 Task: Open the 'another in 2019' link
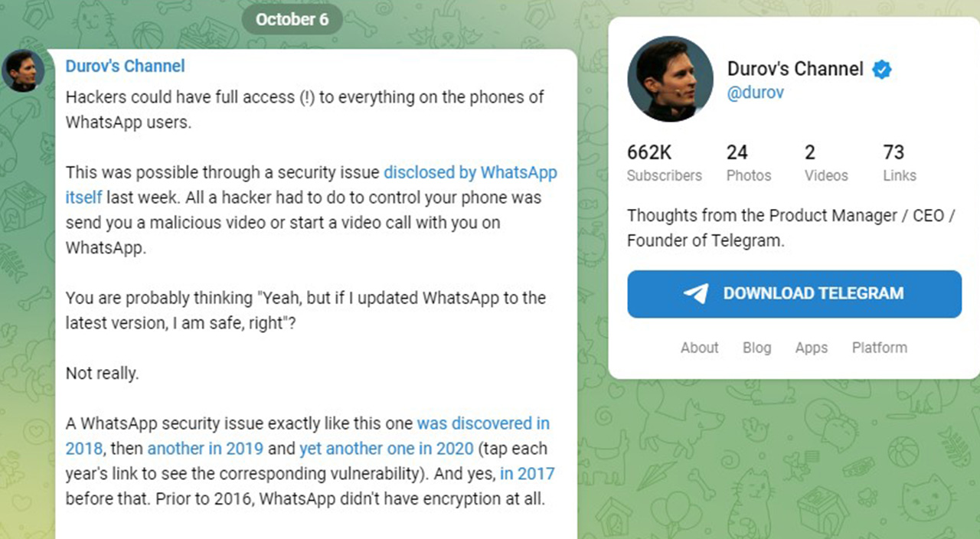205,449
